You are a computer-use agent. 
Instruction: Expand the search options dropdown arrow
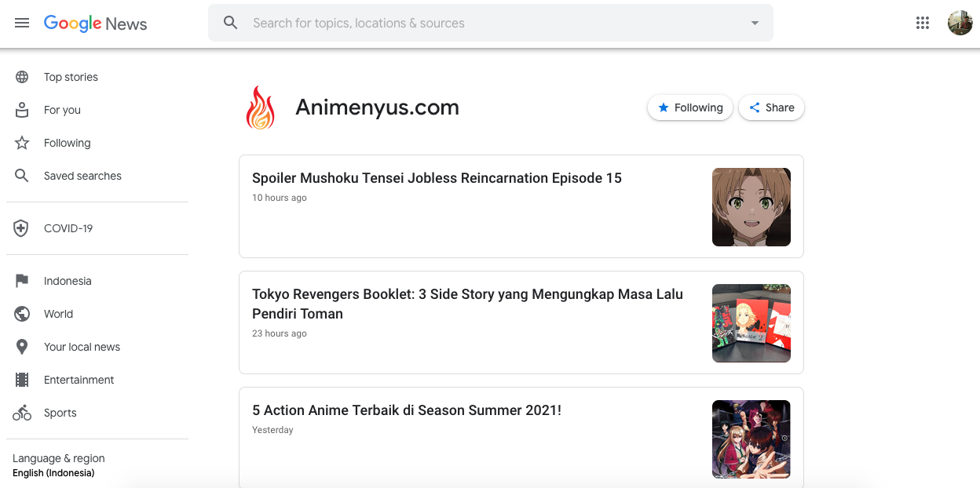tap(755, 23)
